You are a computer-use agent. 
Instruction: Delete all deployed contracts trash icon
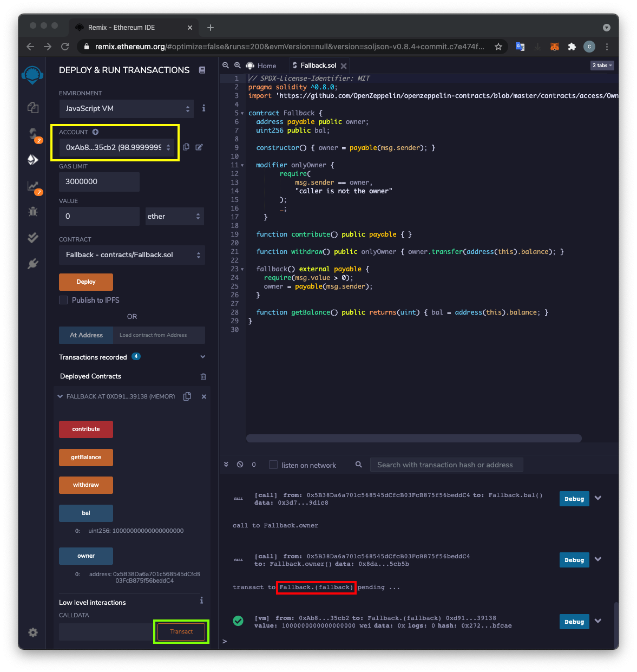coord(203,376)
